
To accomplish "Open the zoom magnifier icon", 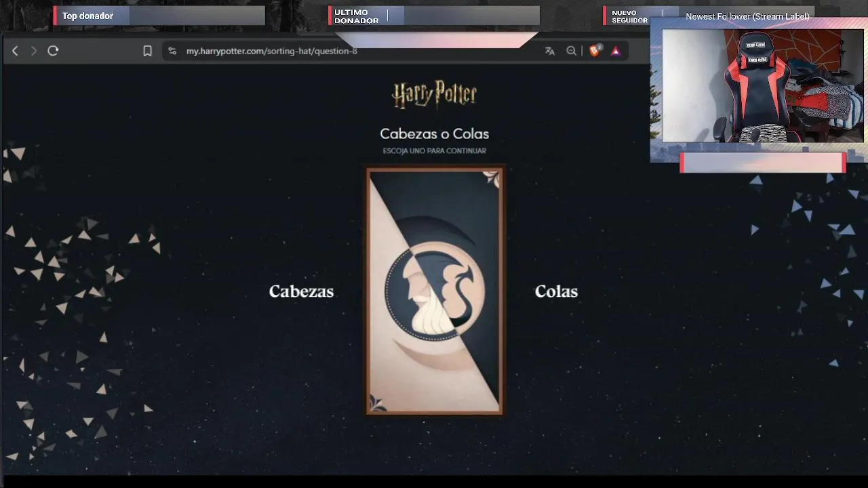I will tap(572, 51).
